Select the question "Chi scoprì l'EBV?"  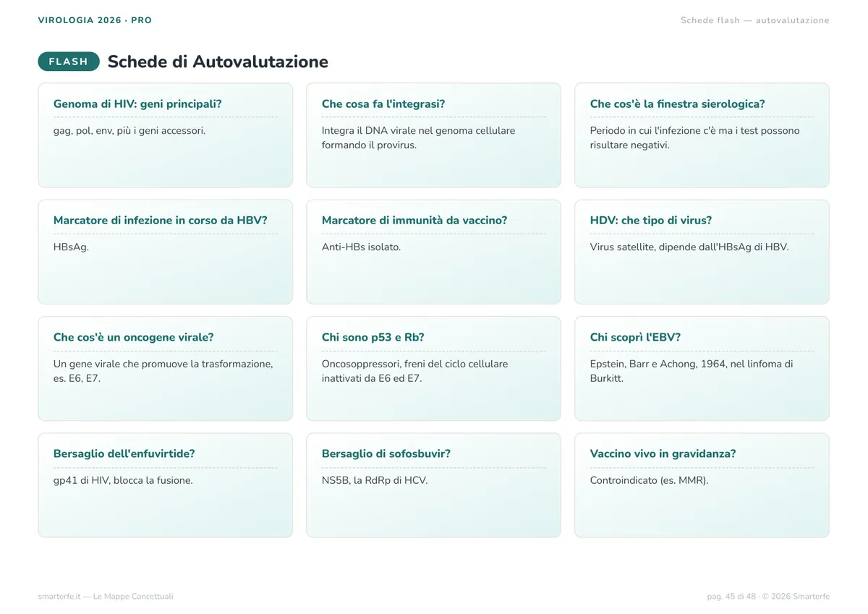coord(635,337)
